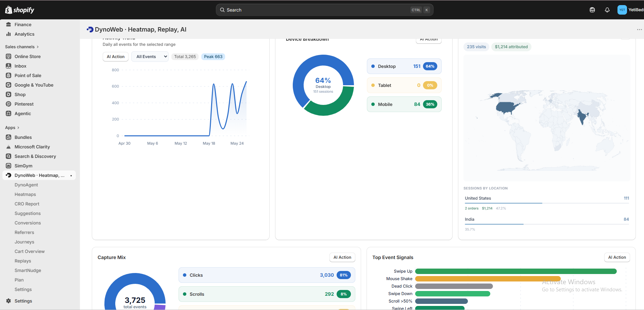Image resolution: width=644 pixels, height=310 pixels.
Task: Open the Bundles app icon
Action: tap(9, 137)
